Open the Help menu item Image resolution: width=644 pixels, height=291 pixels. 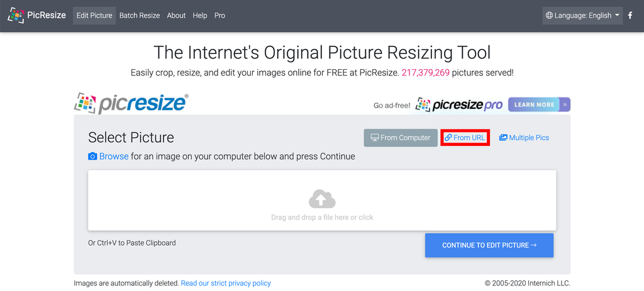pyautogui.click(x=200, y=15)
